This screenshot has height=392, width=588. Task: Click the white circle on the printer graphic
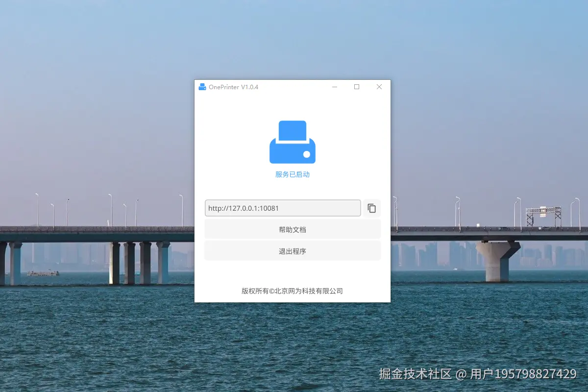(x=307, y=155)
